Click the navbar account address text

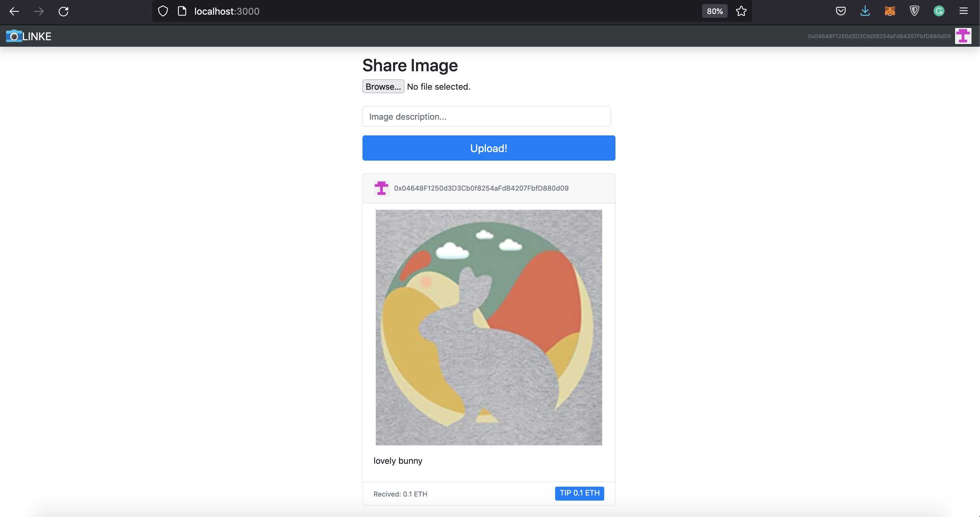pyautogui.click(x=879, y=36)
